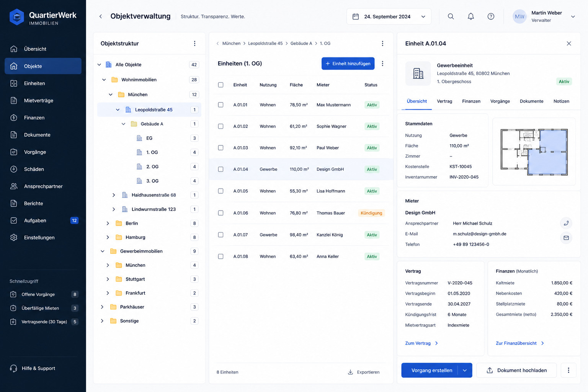Screen dimensions: 588x392
Task: Check the box for unit A.01.08
Action: click(220, 256)
